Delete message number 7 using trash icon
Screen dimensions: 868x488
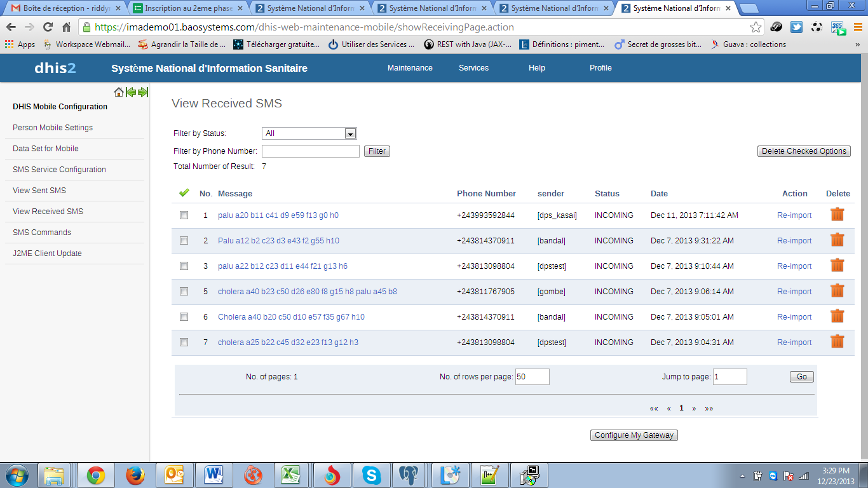tap(837, 342)
